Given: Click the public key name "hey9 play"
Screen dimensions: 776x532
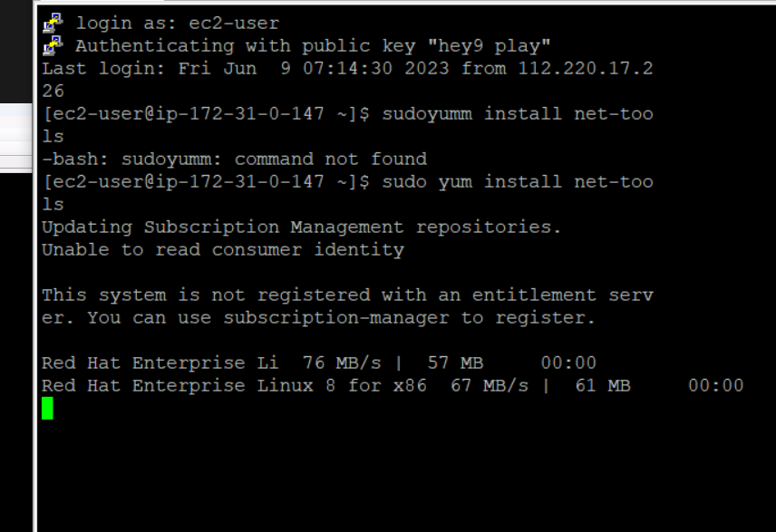Looking at the screenshot, I should coord(489,46).
